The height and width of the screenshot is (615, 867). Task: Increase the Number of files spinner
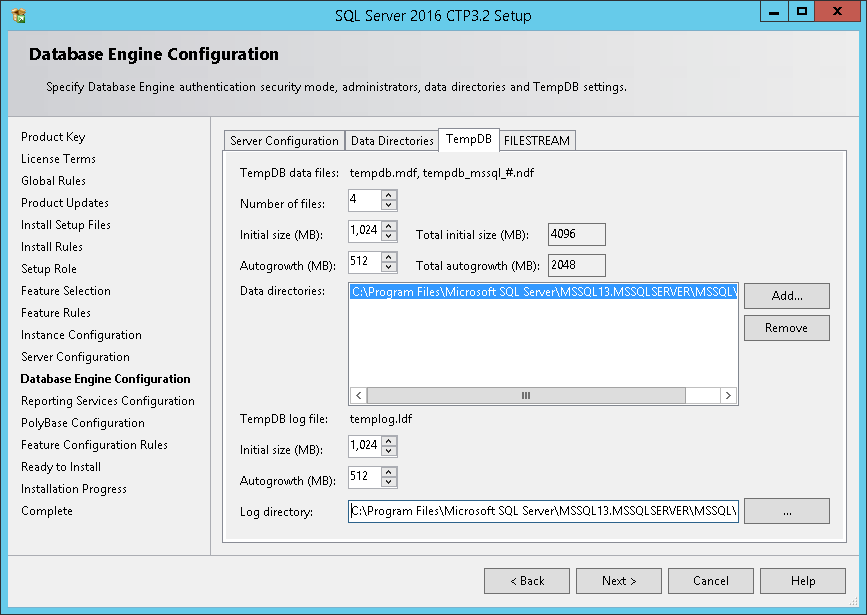tap(390, 195)
